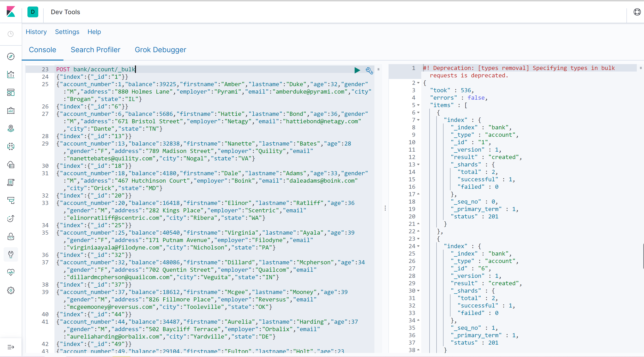Toggle fold marker at line 17

(x=419, y=194)
